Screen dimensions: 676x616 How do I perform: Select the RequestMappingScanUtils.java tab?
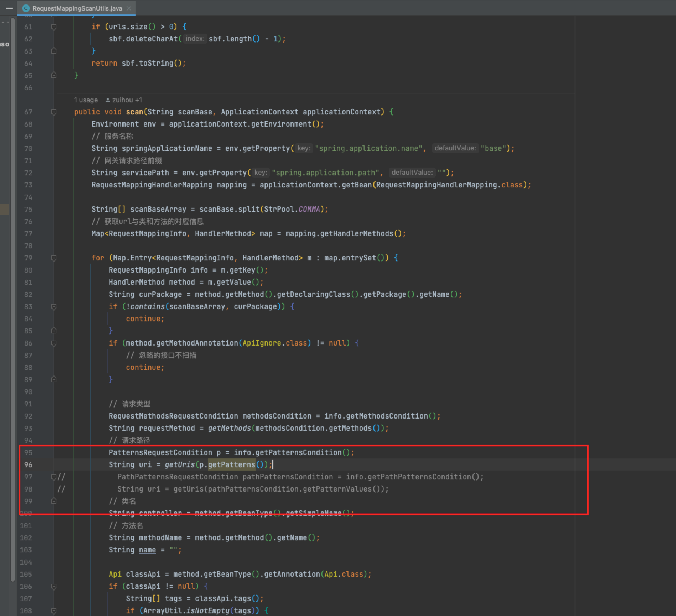point(77,8)
